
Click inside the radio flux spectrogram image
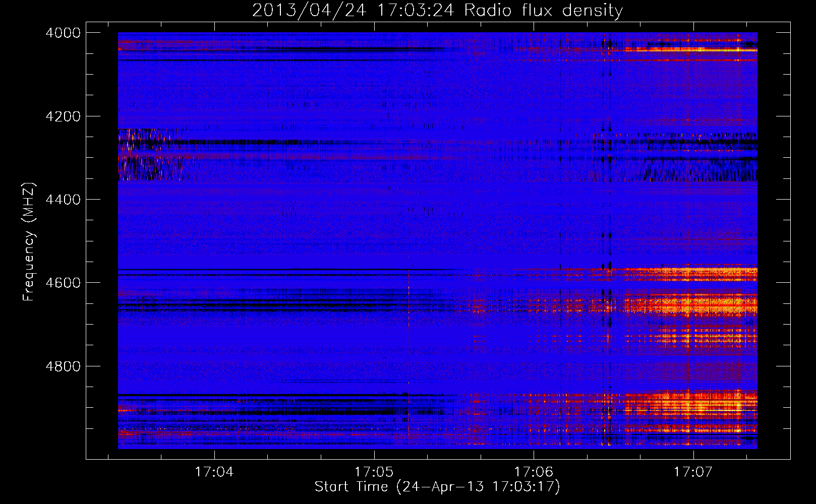tap(437, 240)
